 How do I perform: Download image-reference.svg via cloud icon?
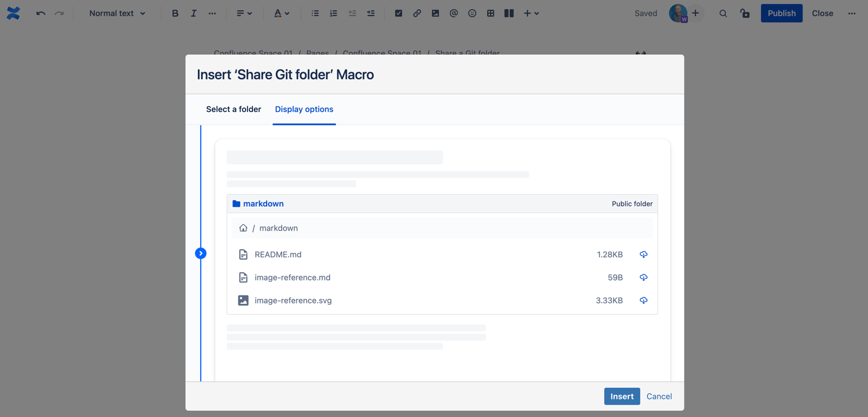(643, 301)
